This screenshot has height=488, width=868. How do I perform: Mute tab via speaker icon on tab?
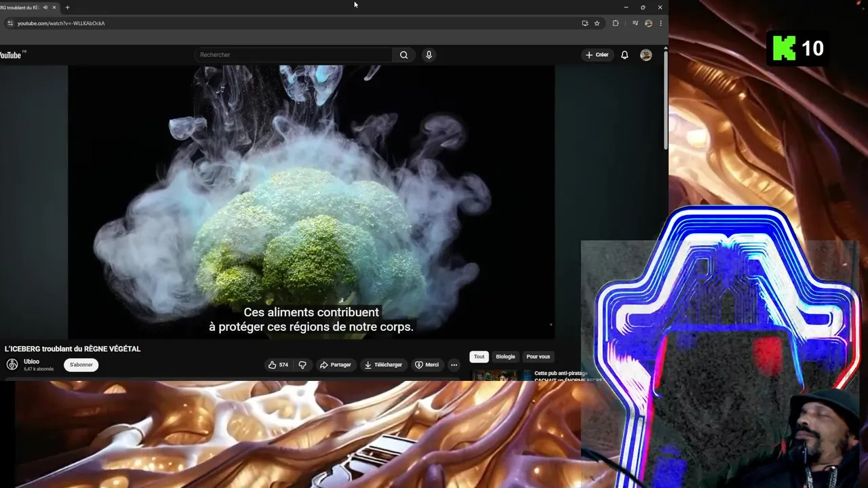[45, 7]
